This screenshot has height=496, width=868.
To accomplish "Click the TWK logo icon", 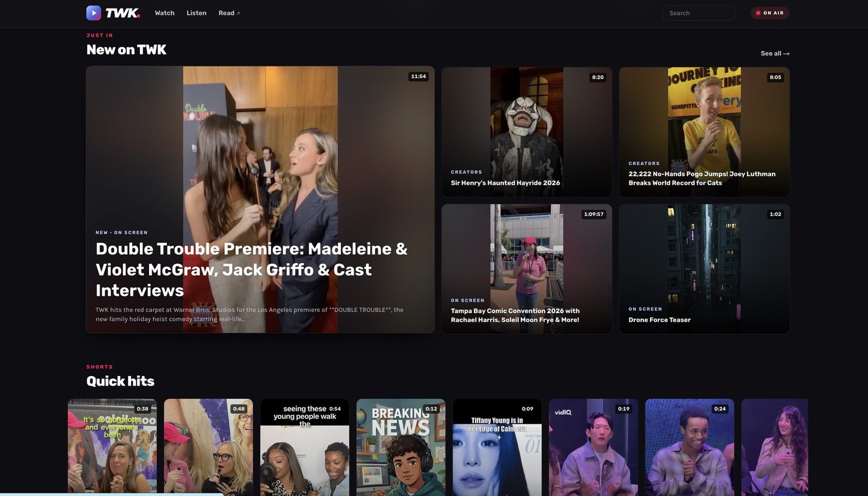I will point(93,13).
